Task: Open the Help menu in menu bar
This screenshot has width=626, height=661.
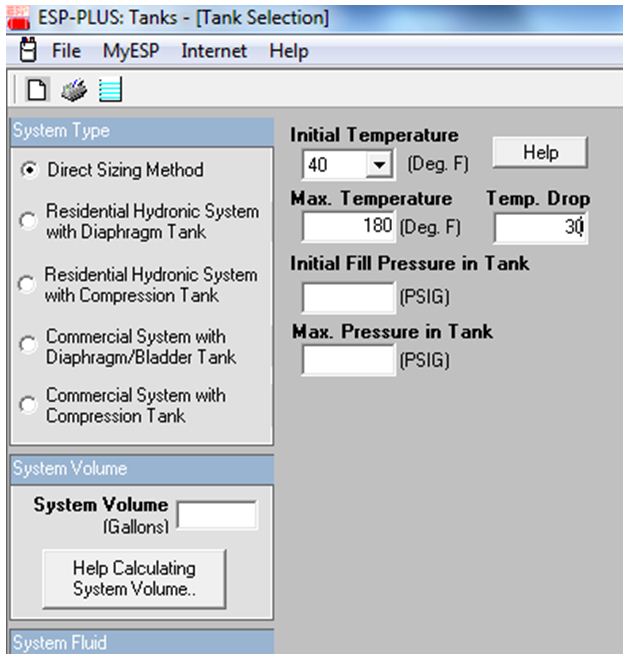Action: tap(289, 51)
